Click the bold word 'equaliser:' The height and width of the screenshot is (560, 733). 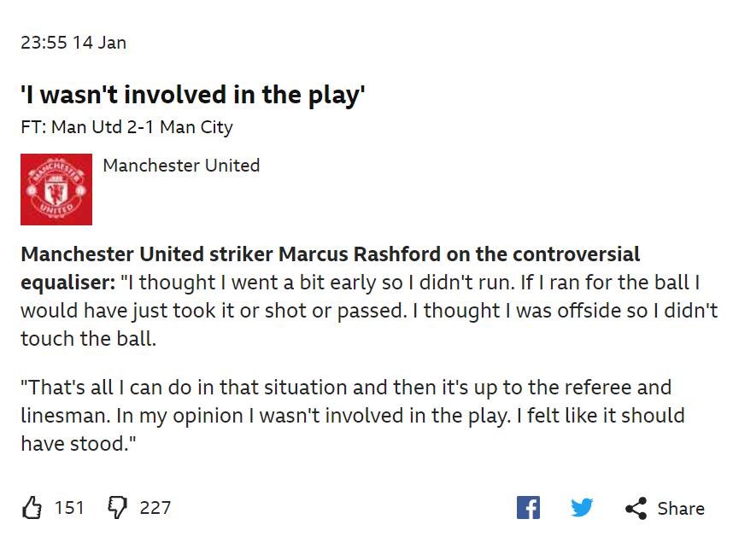tap(67, 283)
